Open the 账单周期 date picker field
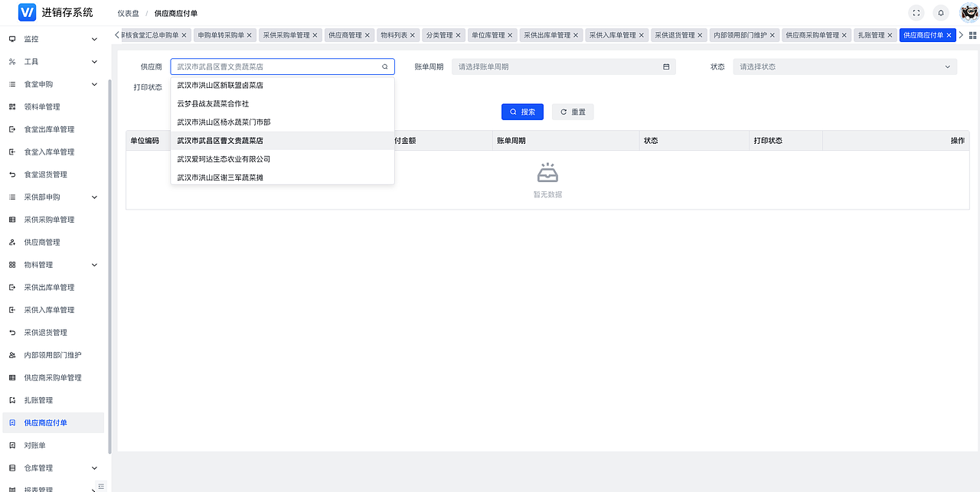The height and width of the screenshot is (492, 980). [564, 67]
